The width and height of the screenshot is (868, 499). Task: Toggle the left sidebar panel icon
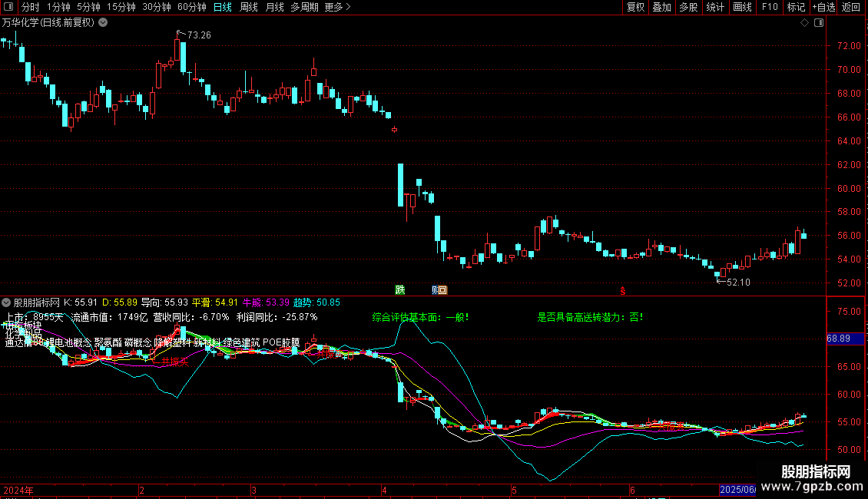(x=9, y=7)
